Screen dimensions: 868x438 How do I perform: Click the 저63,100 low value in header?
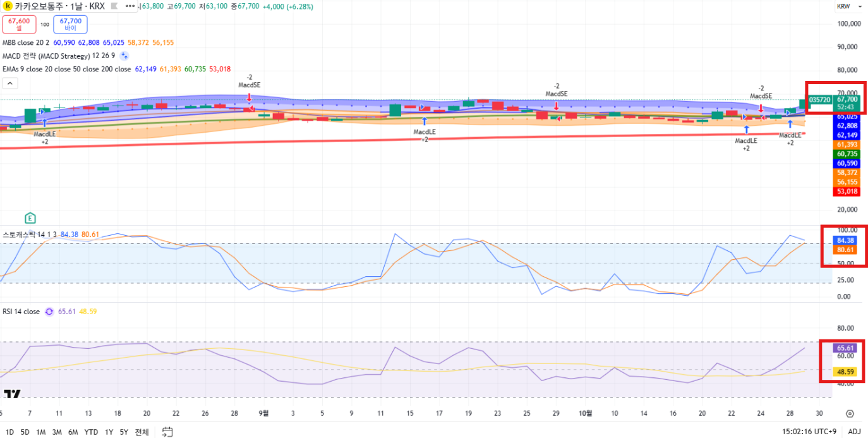click(214, 6)
